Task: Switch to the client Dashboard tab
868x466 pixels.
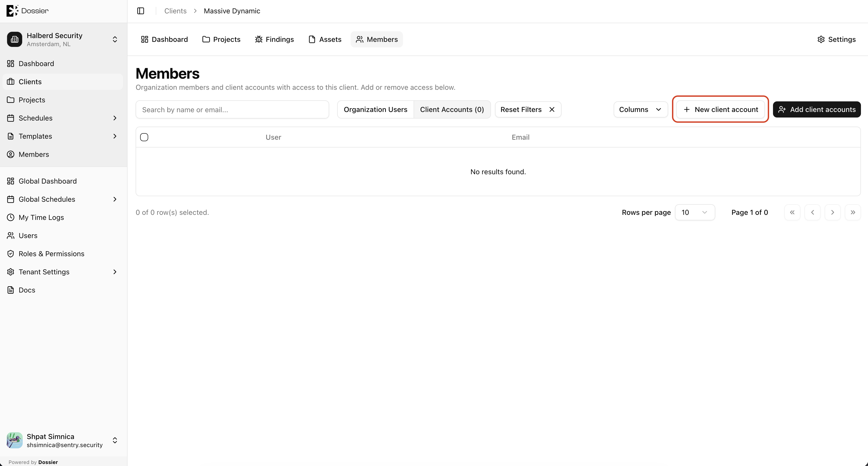Action: (164, 39)
